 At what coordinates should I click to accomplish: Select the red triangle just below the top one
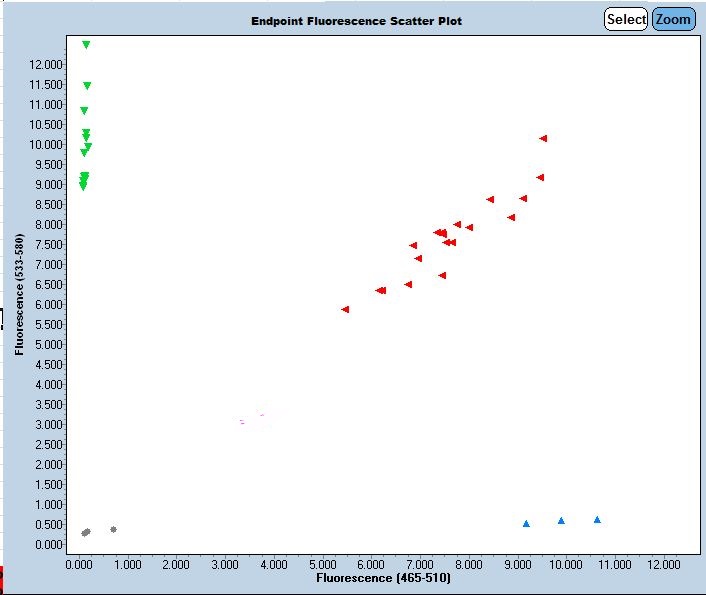(540, 177)
